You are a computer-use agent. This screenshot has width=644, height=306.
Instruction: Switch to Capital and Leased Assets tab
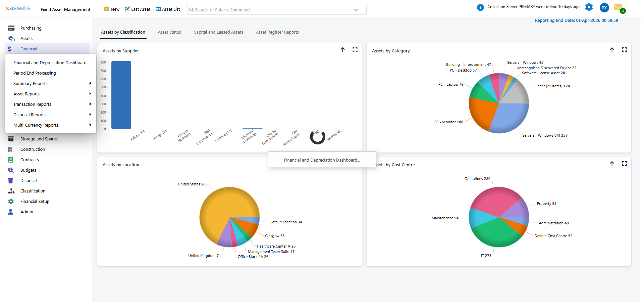click(218, 32)
